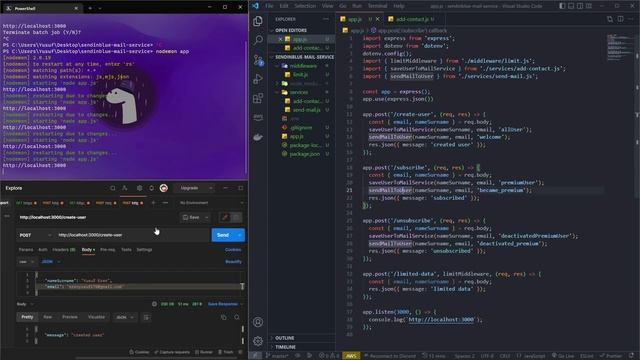Copy the Postman response body

pyautogui.click(x=223, y=317)
